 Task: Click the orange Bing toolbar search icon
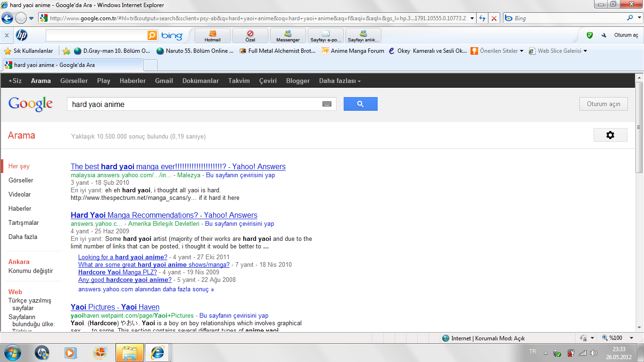point(152,35)
